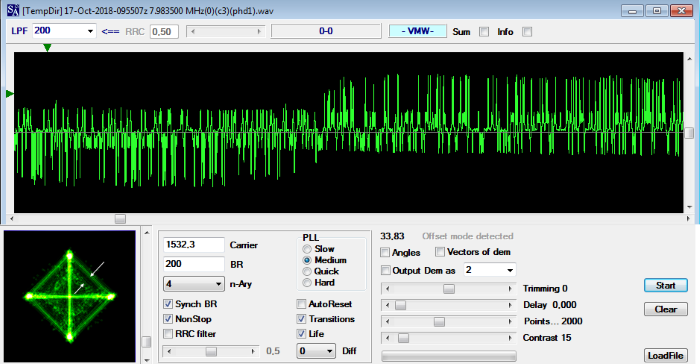Enable the RRC filter checkbox
700x364 pixels.
coord(168,334)
